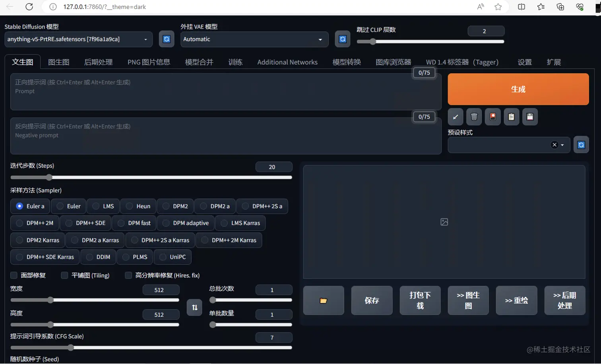
Task: Switch to the 图生图 tab
Action: pyautogui.click(x=58, y=62)
